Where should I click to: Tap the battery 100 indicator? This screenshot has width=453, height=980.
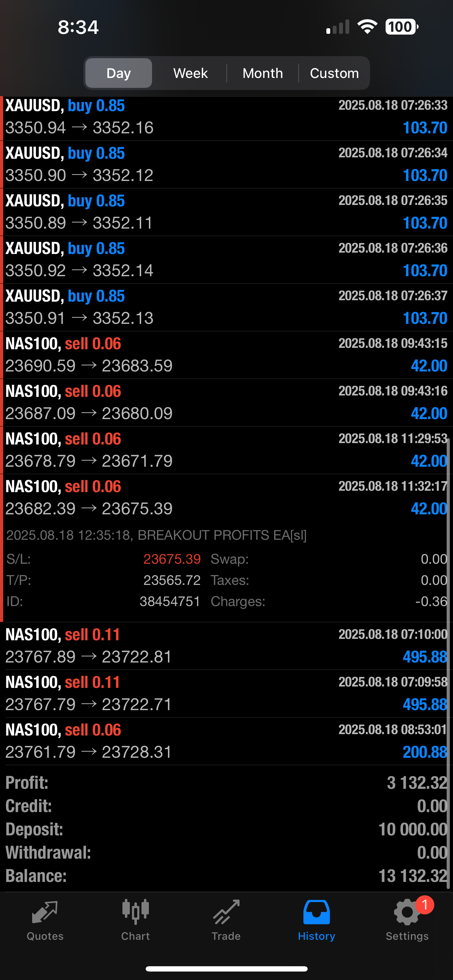coord(401,27)
